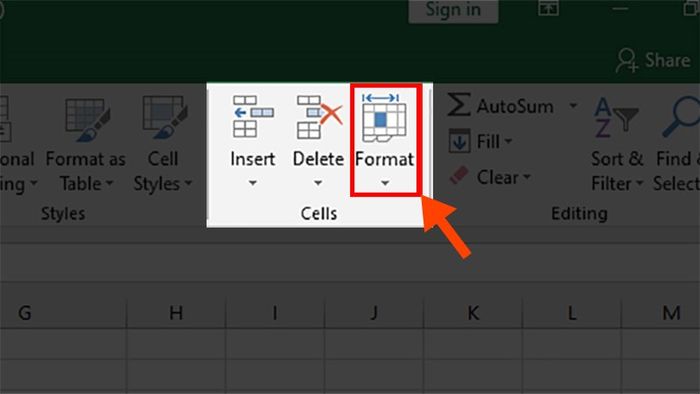Open the Clear dropdown arrow
Screen dimensions: 700x394
click(x=527, y=177)
